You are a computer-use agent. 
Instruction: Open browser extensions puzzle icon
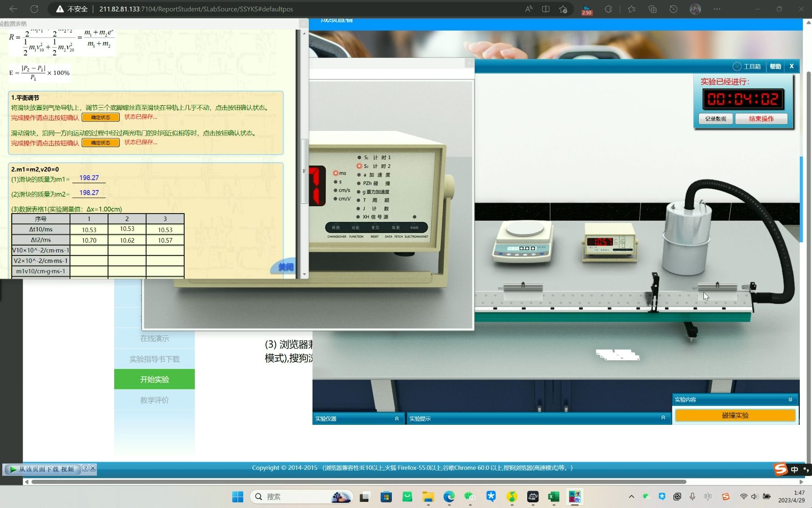point(608,9)
